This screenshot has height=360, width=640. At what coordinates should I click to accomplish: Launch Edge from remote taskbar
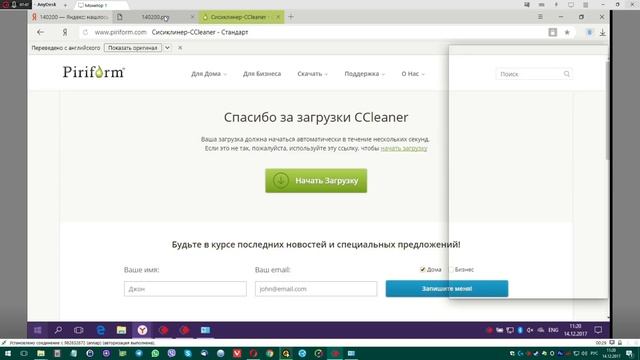tap(100, 330)
